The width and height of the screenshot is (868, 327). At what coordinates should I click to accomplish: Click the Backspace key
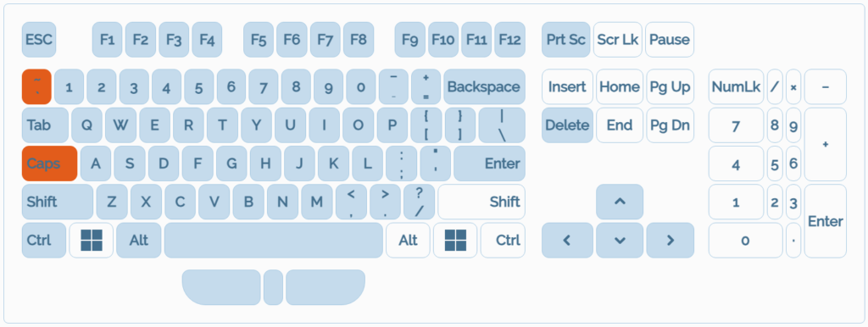click(484, 87)
